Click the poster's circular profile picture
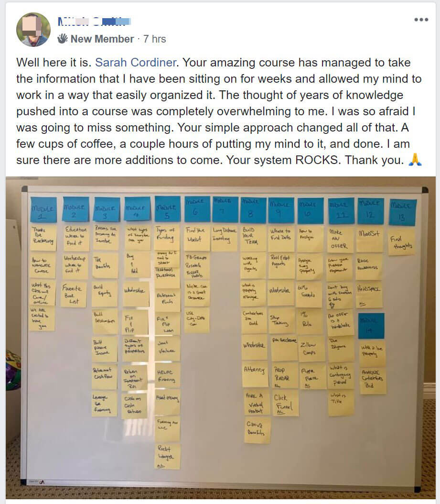Screen dimensions: 440x504 tap(33, 30)
